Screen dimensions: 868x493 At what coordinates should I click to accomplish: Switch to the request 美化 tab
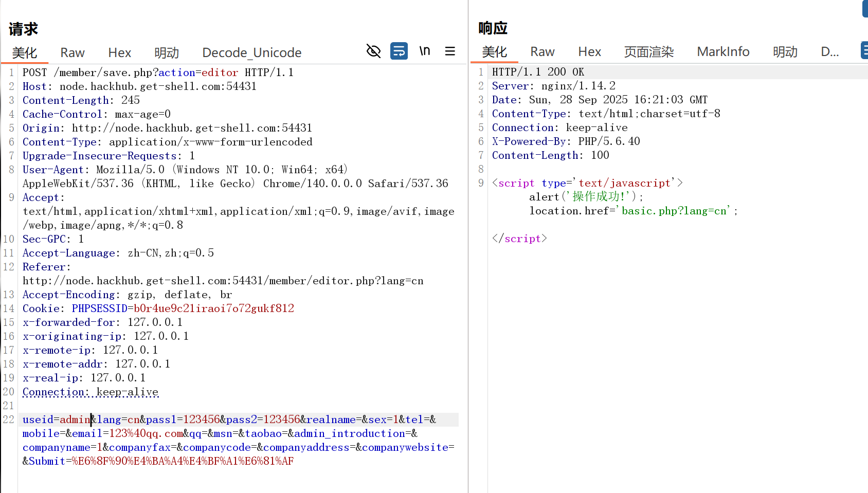[x=25, y=52]
